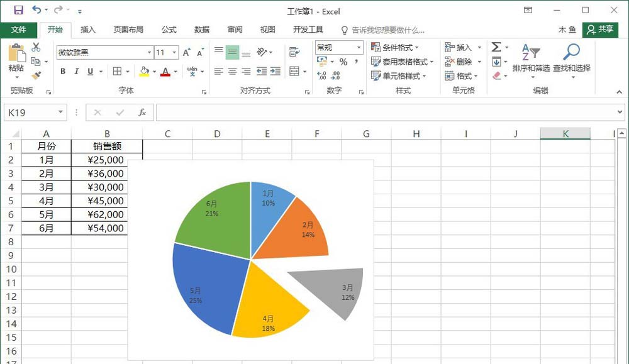
Task: Click inside the formula bar input
Action: (x=385, y=113)
